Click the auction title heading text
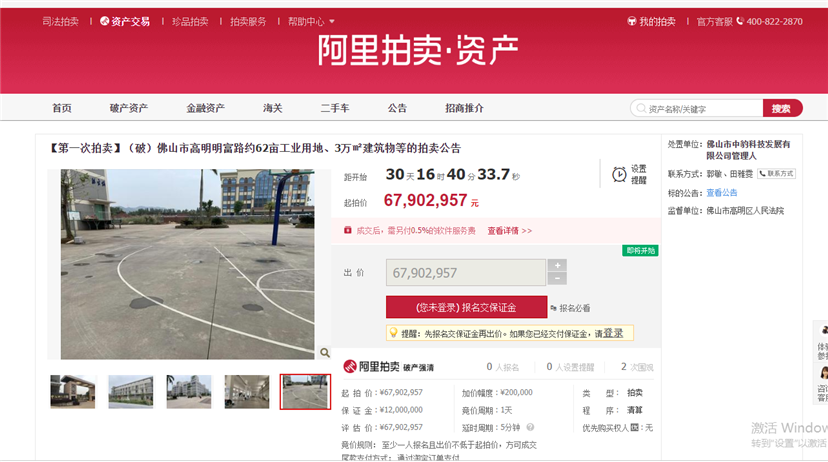Screen dimensions: 828x462 (255, 148)
